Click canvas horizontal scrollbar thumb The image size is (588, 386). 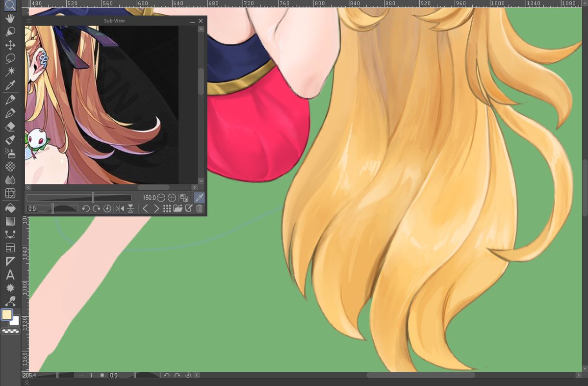[x=421, y=375]
